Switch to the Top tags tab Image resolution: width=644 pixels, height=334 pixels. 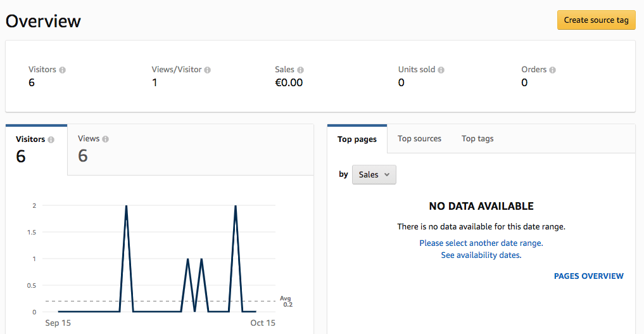(x=477, y=139)
